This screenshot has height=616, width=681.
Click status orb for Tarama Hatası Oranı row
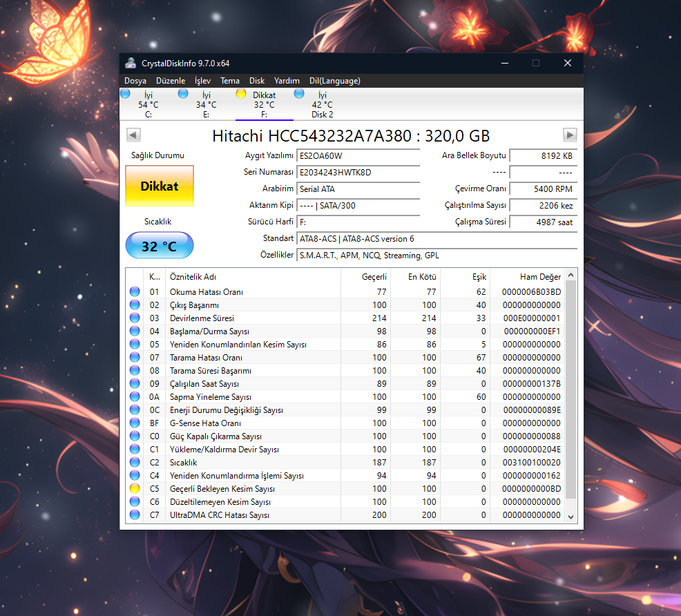[x=135, y=357]
